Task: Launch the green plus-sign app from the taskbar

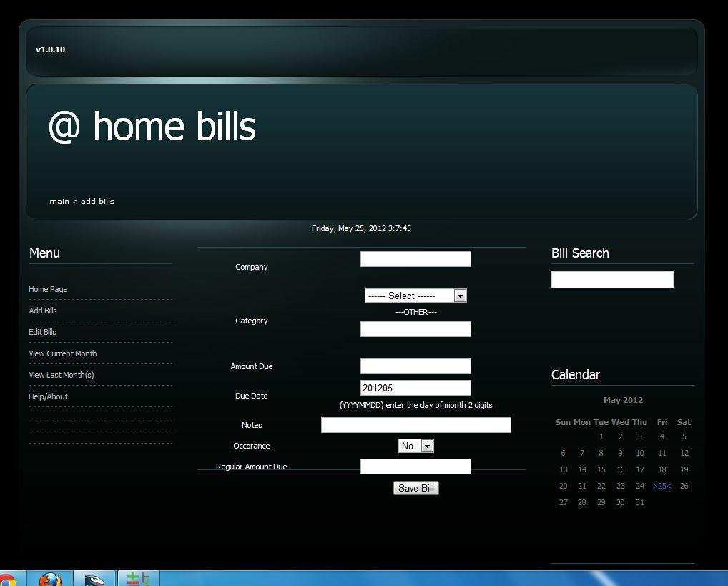Action: pos(137,580)
